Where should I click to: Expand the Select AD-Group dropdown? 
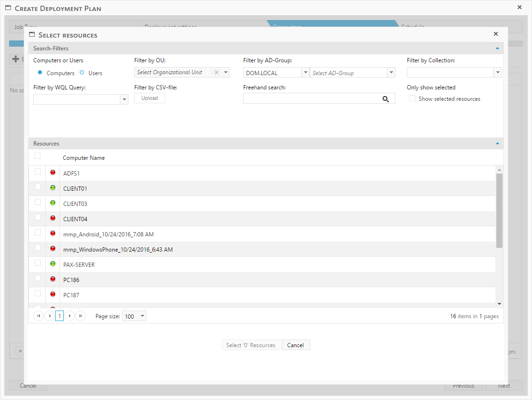click(x=391, y=73)
